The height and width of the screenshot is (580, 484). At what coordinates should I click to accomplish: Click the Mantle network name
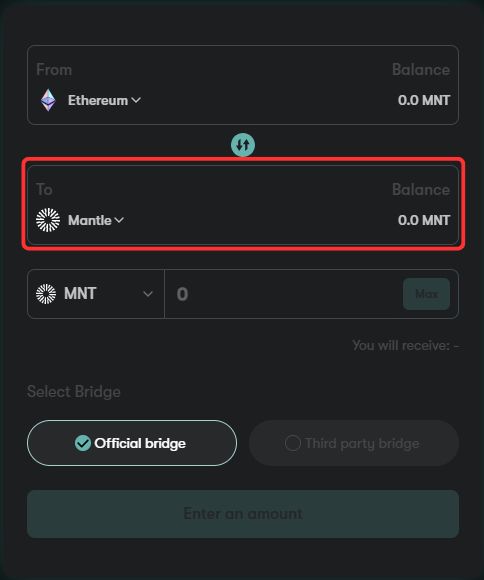point(90,220)
